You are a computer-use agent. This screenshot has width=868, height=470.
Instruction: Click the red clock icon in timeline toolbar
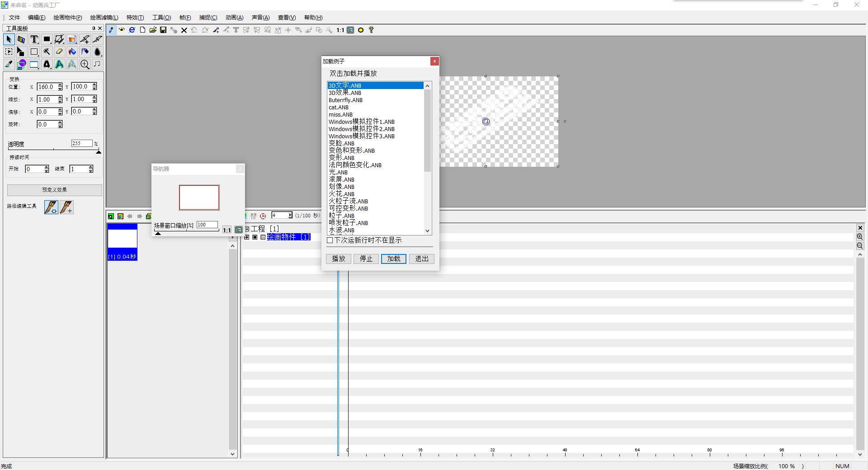[263, 216]
